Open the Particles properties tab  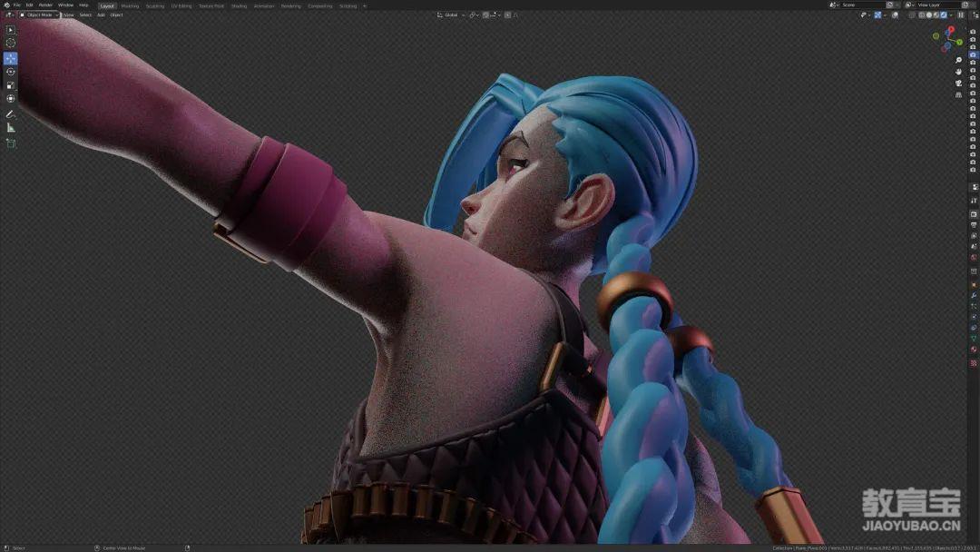tap(974, 306)
